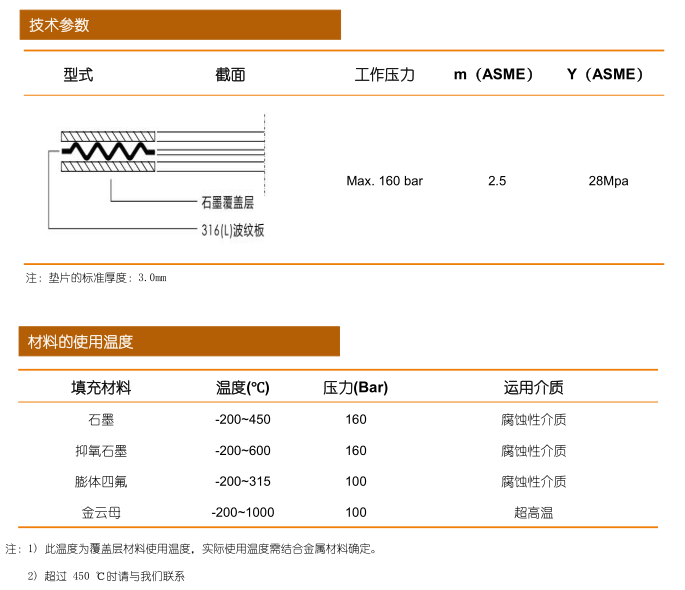Select the 28Mpa value cell
The width and height of the screenshot is (685, 590).
tap(609, 181)
